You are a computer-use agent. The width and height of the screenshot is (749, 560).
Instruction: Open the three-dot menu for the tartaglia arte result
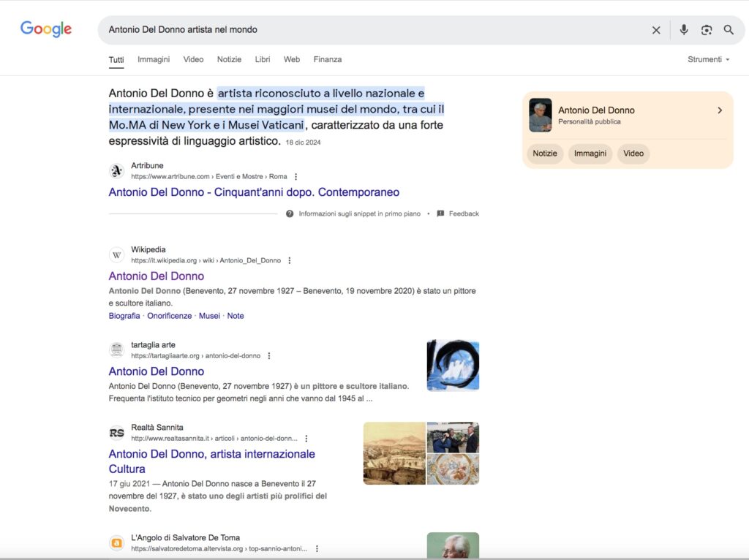pos(269,356)
